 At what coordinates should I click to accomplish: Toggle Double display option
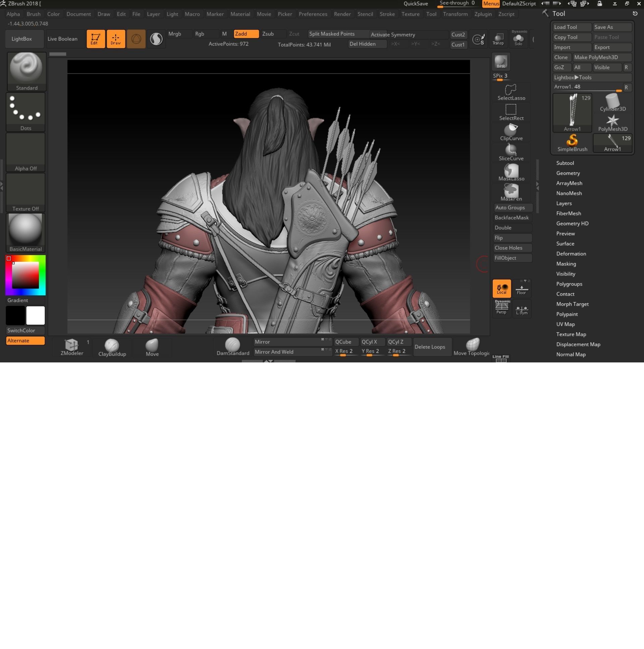coord(513,228)
